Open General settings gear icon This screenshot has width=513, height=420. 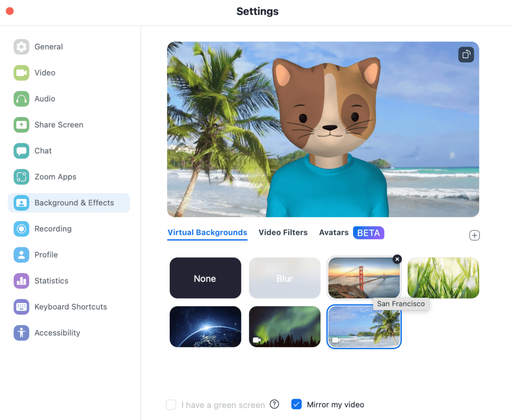[x=21, y=47]
